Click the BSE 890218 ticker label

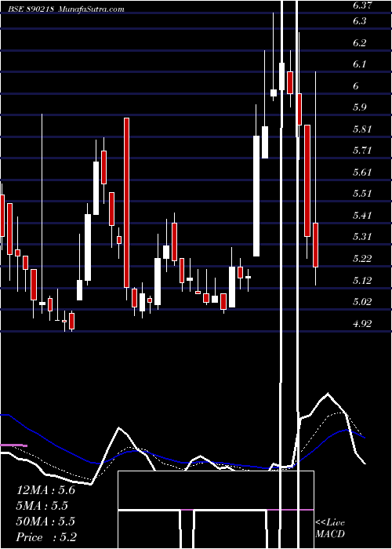coord(31,9)
